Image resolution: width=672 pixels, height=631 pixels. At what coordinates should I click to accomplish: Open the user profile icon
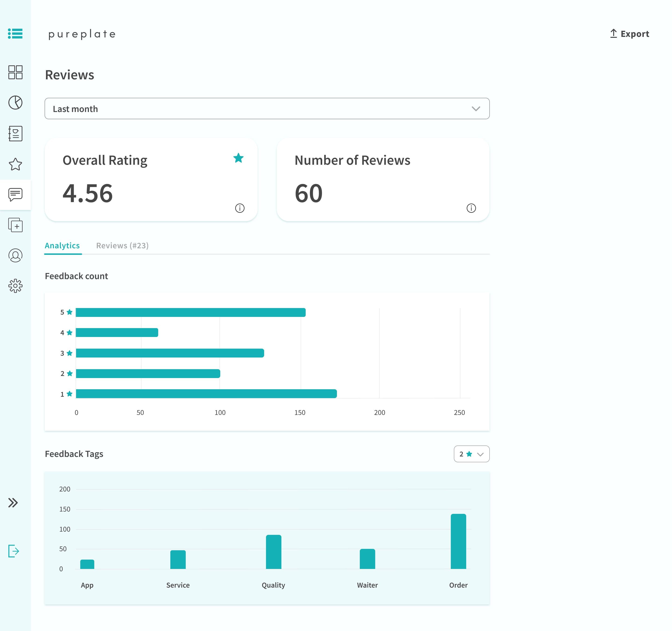(15, 256)
